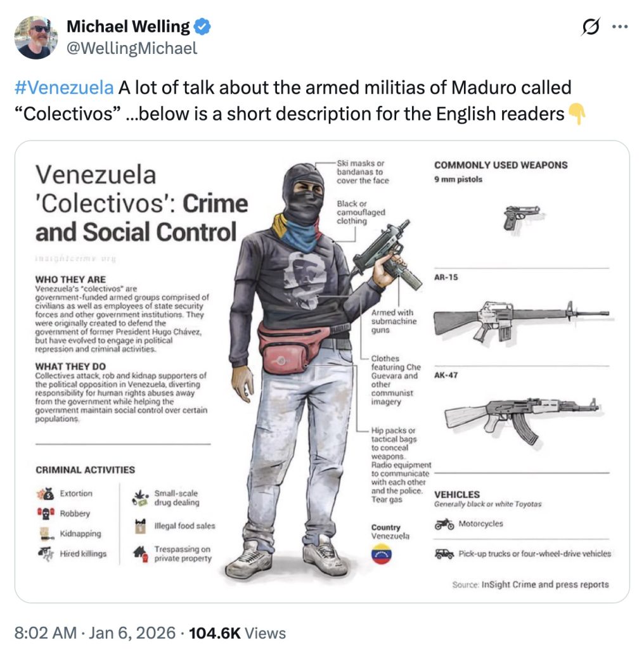Image resolution: width=644 pixels, height=649 pixels.
Task: Click the Grok slashed-circle icon
Action: coord(590,27)
